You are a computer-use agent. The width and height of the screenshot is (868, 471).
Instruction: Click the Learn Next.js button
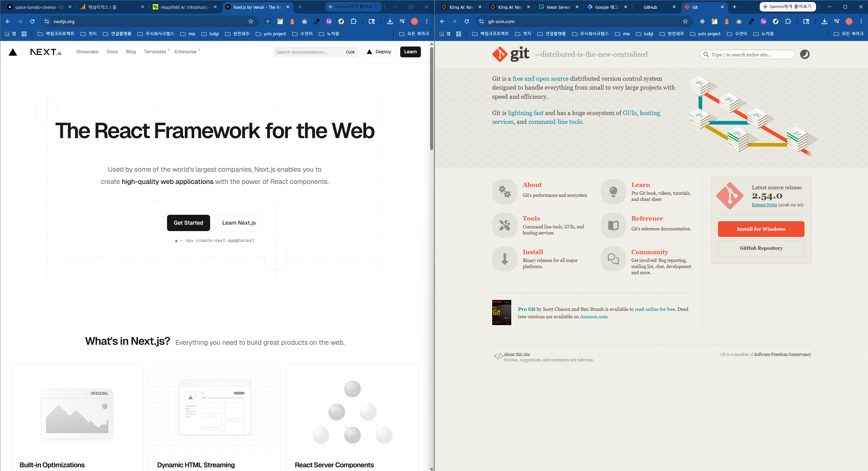coord(239,223)
